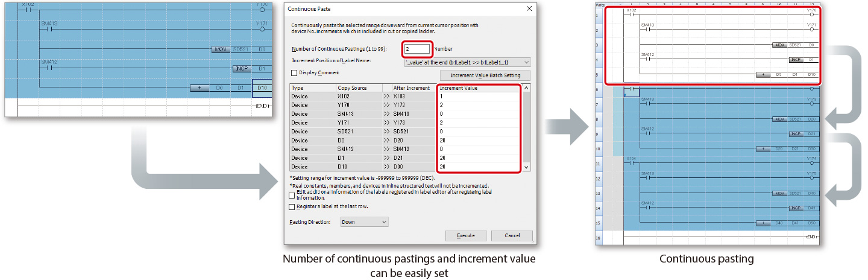Click the Copy Source column header
The height and width of the screenshot is (280, 868).
(x=359, y=88)
